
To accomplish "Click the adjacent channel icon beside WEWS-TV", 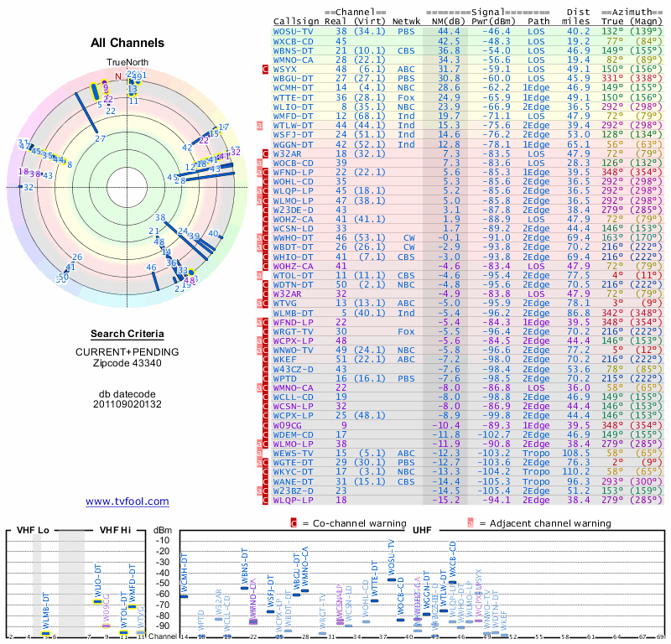I will pyautogui.click(x=260, y=452).
